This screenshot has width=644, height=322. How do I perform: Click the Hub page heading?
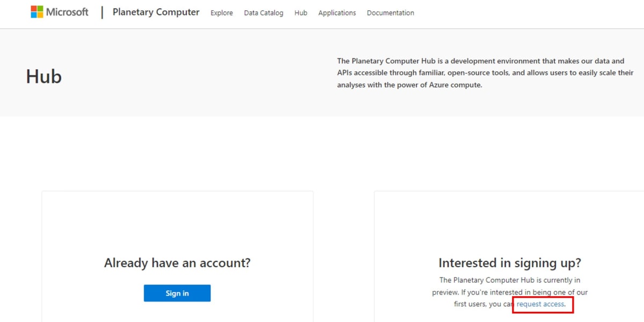pyautogui.click(x=44, y=77)
